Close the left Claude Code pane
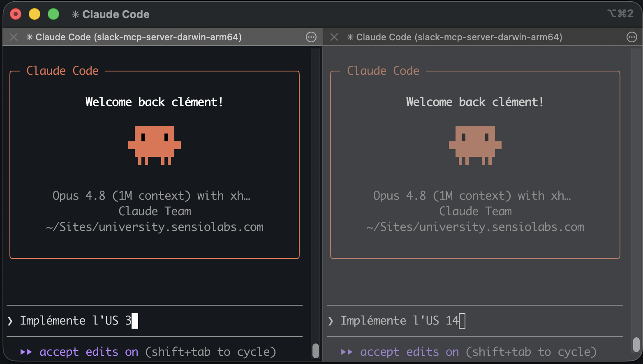643x364 pixels. pyautogui.click(x=14, y=37)
